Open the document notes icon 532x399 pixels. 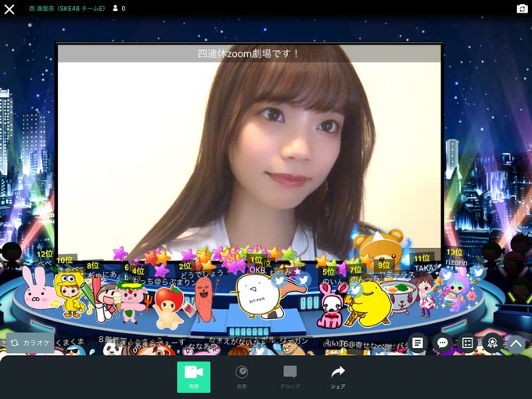tap(418, 343)
